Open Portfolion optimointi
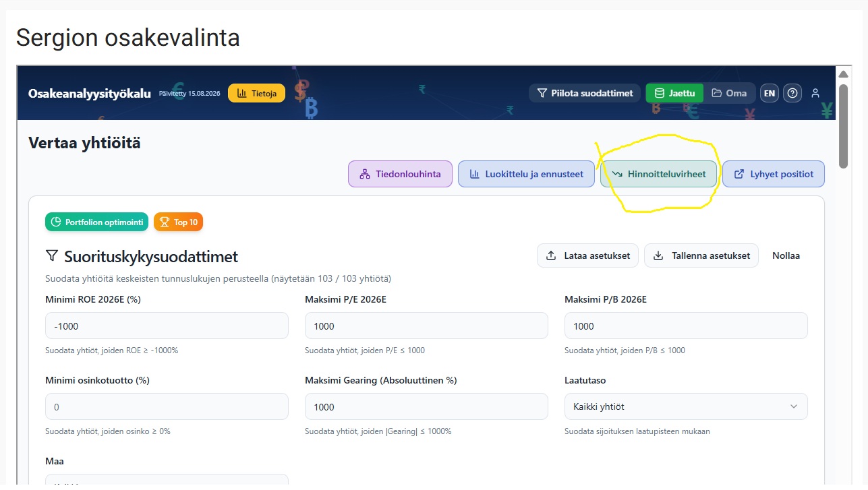Screen dimensions: 868x490 coord(96,222)
